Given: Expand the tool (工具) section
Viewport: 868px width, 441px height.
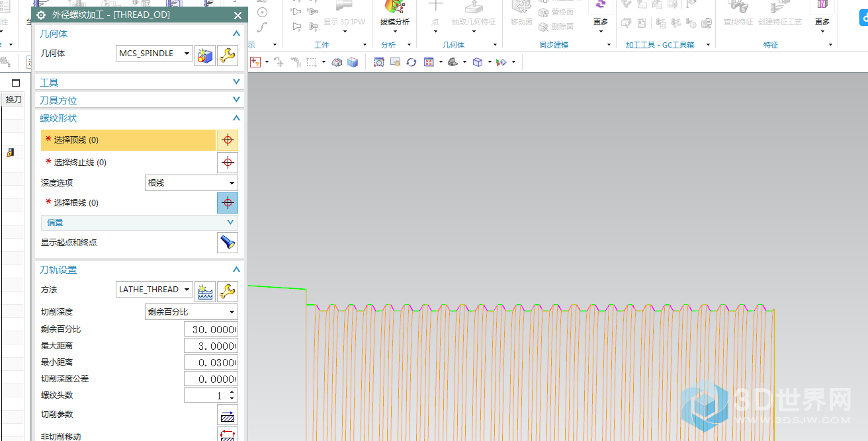Looking at the screenshot, I should 236,82.
